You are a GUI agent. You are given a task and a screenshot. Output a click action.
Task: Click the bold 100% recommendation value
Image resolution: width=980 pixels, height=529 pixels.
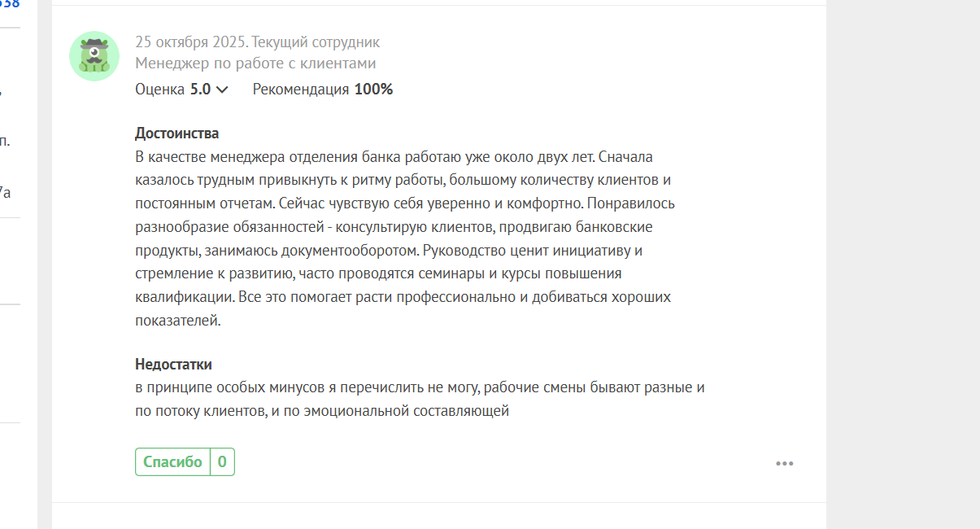[x=373, y=90]
